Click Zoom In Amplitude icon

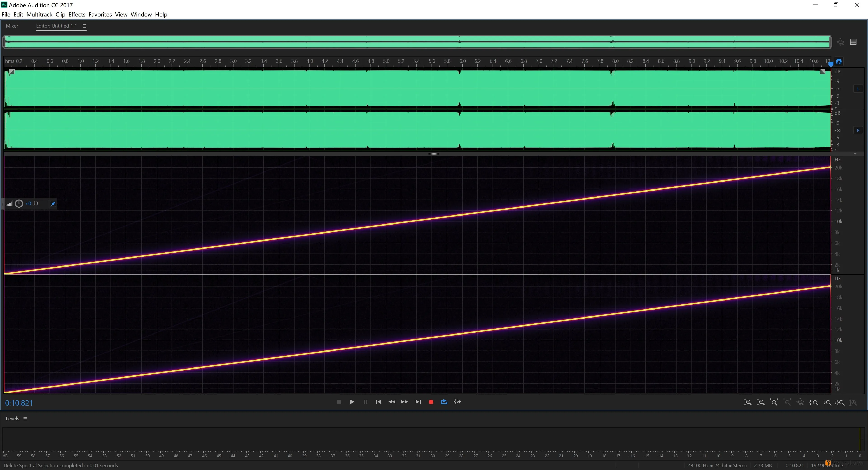[x=748, y=402]
